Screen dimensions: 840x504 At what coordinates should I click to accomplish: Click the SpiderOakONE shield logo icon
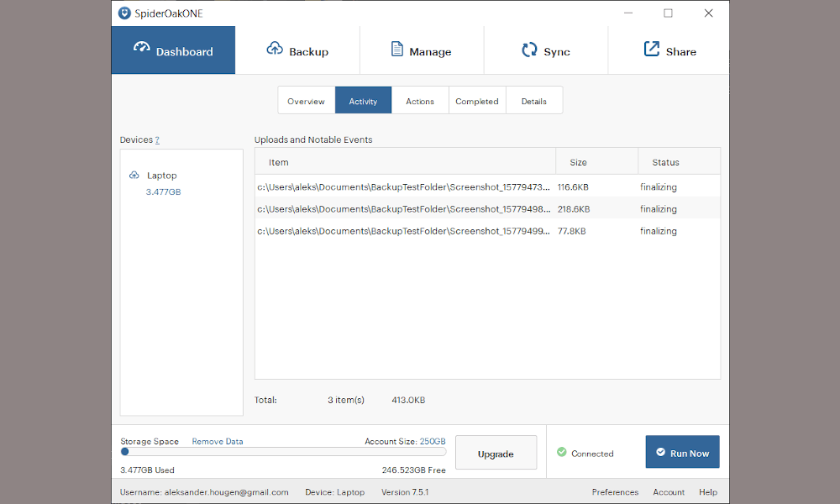[x=124, y=13]
